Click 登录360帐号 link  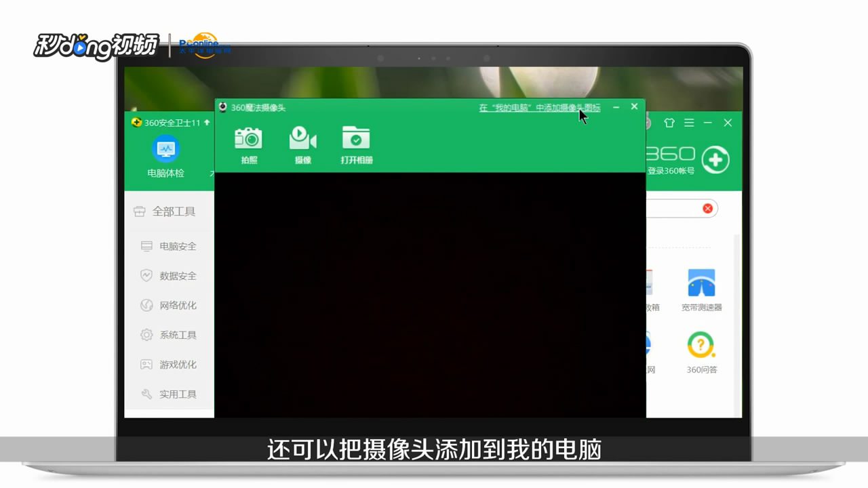click(671, 171)
